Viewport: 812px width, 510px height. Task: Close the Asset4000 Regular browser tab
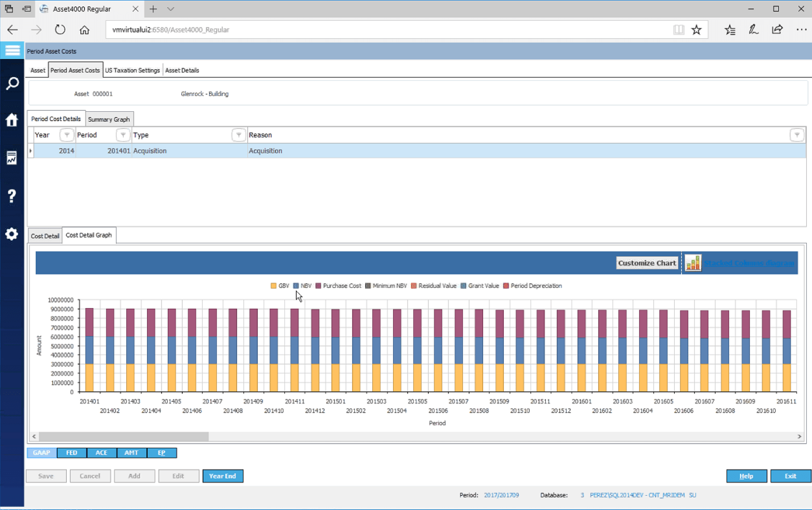[x=135, y=9]
